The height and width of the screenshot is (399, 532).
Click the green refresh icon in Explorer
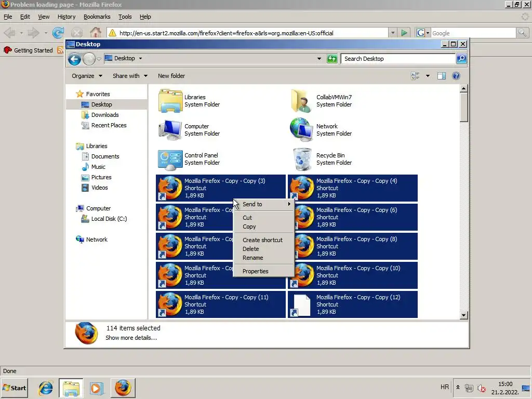tap(332, 59)
